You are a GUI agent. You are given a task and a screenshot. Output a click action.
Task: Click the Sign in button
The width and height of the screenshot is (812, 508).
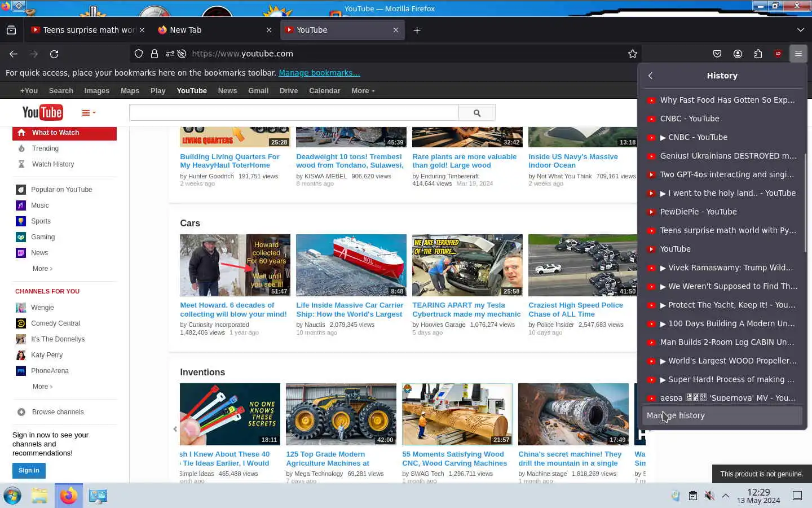click(29, 471)
